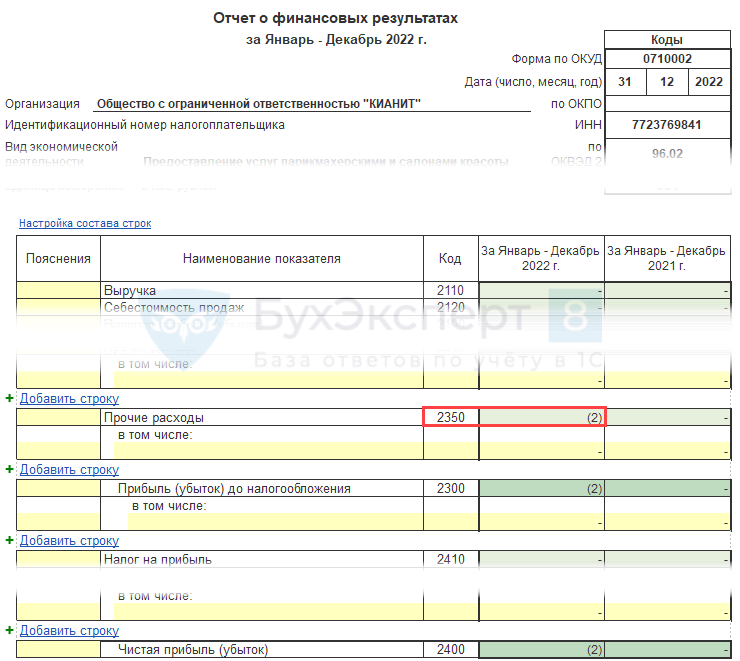The height and width of the screenshot is (661, 740).
Task: Click code 2110 cell
Action: tap(451, 290)
